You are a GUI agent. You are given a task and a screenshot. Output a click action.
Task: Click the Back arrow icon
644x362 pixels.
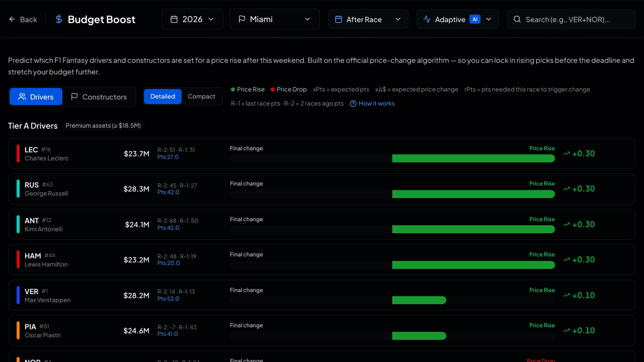(x=12, y=19)
